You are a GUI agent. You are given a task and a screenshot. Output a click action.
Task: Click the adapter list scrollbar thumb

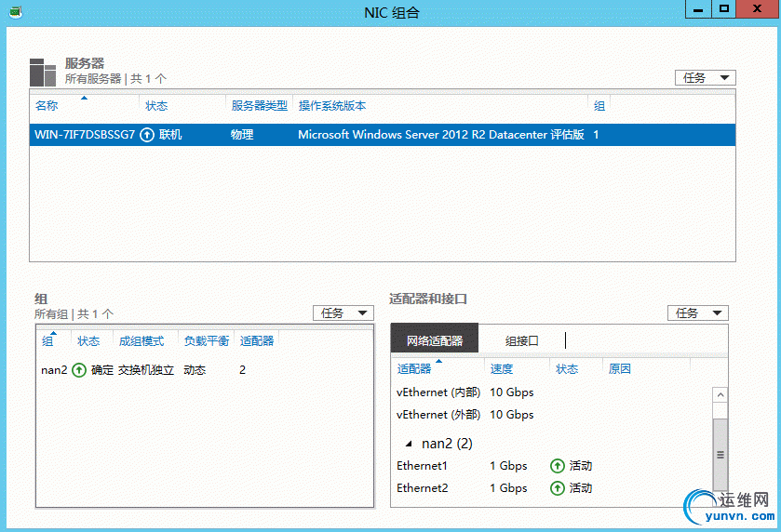click(720, 455)
